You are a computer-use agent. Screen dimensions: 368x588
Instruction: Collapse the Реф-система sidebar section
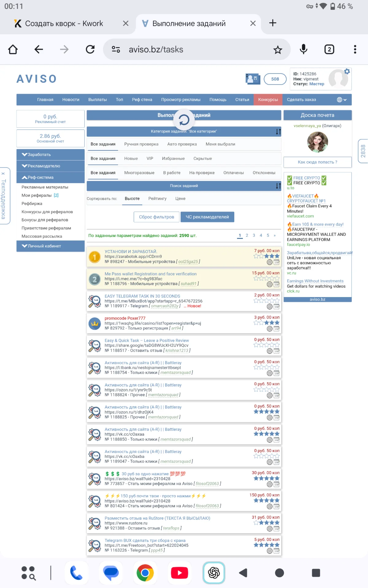click(x=51, y=177)
